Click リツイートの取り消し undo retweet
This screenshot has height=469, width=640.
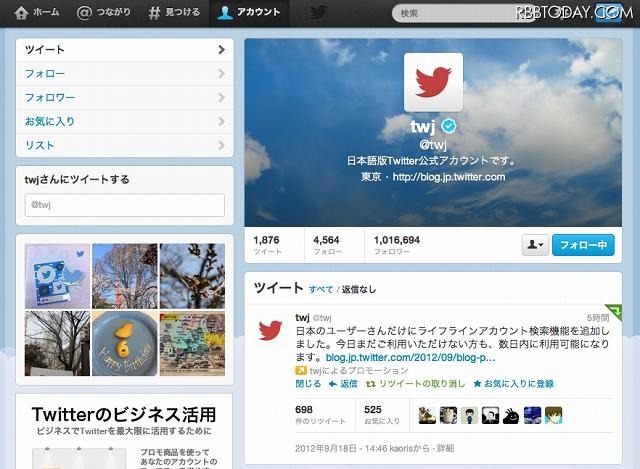[x=416, y=384]
